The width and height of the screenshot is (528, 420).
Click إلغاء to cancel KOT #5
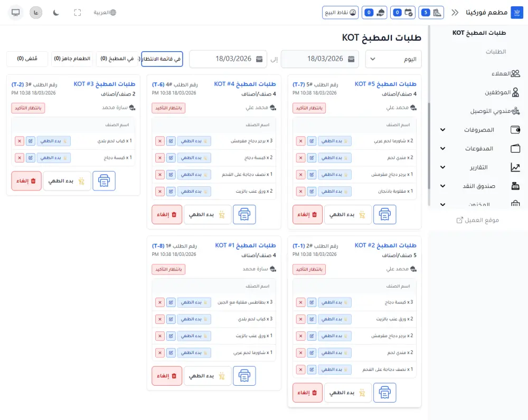[x=307, y=214]
